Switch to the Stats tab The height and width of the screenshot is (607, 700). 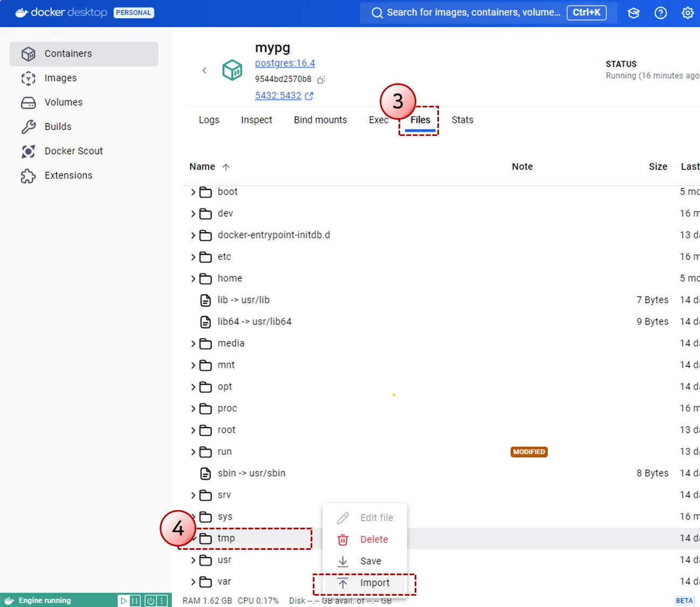pyautogui.click(x=463, y=120)
